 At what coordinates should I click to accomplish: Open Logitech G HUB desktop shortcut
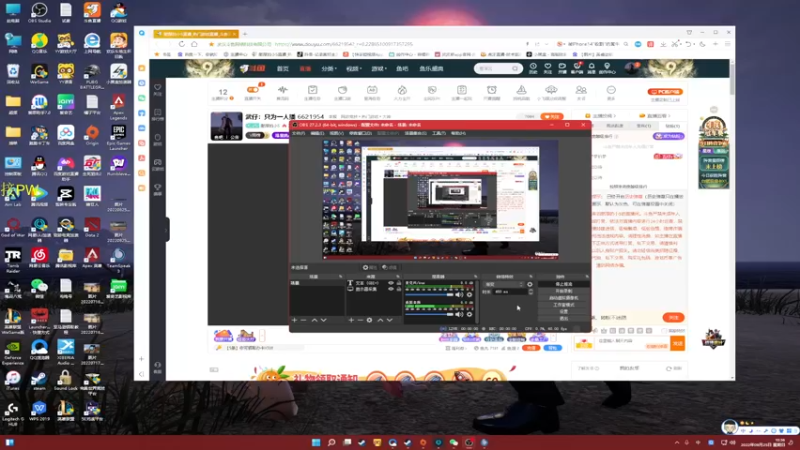coord(13,413)
